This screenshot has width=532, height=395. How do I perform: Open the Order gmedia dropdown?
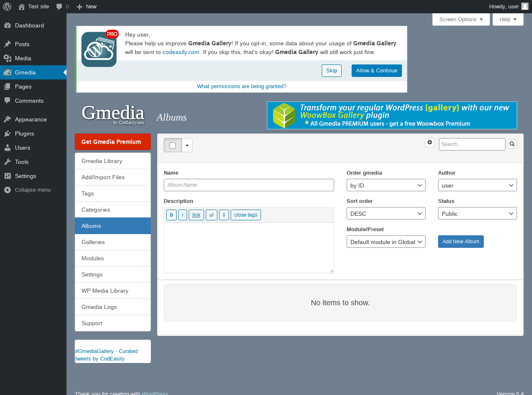pyautogui.click(x=386, y=185)
